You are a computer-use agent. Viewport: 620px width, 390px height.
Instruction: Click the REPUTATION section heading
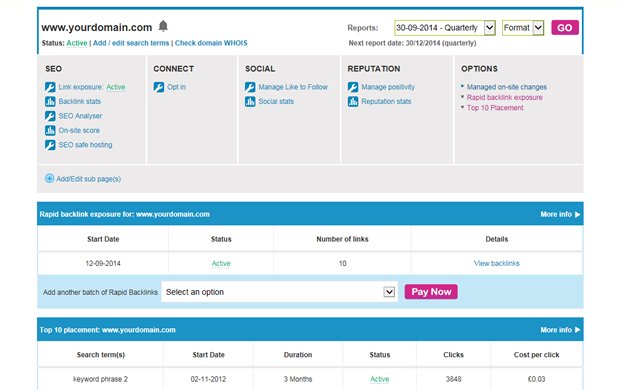[374, 68]
